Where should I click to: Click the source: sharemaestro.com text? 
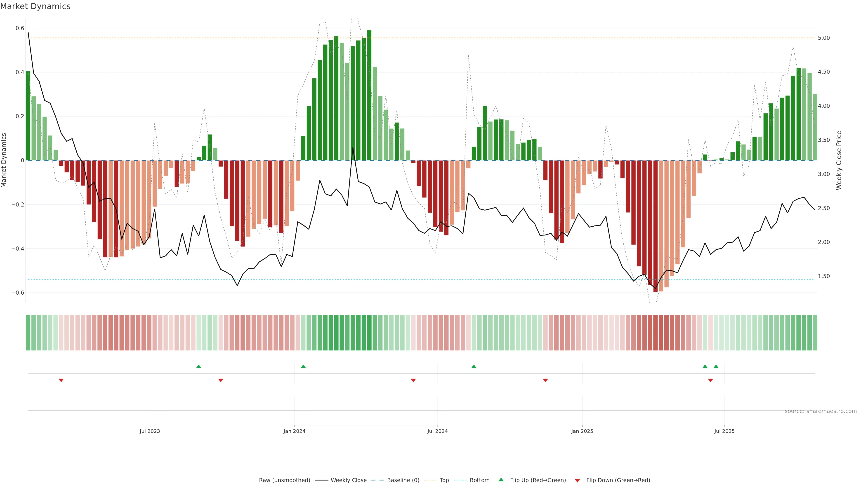(821, 411)
